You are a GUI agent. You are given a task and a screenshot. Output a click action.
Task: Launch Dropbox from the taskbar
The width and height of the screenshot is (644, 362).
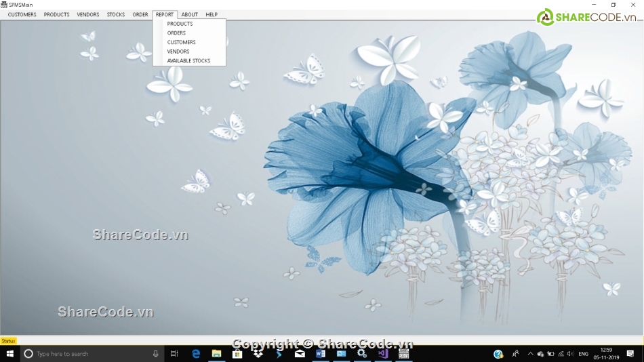(x=258, y=354)
